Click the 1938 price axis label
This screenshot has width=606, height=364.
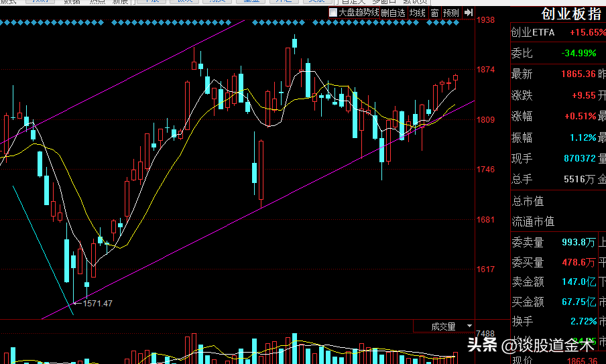[485, 20]
